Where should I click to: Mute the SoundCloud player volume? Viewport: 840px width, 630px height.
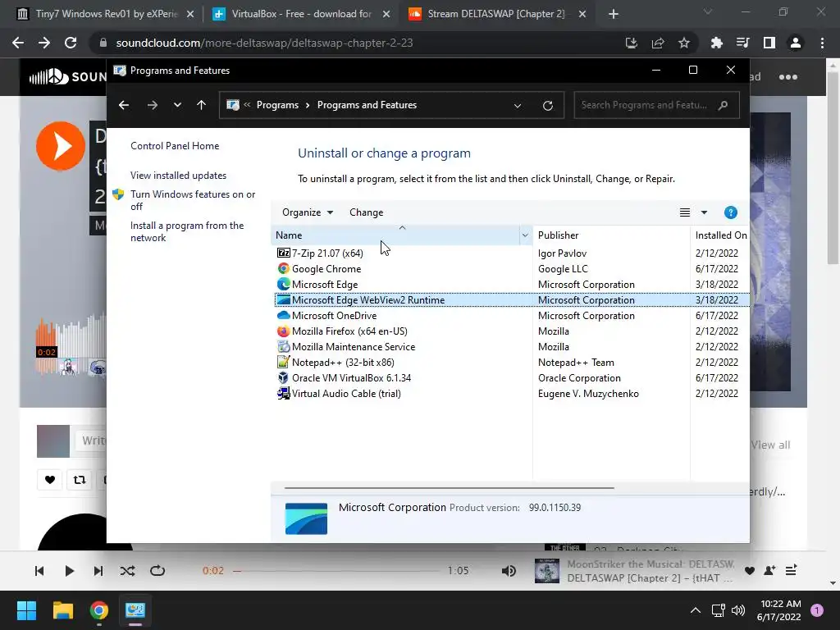[509, 571]
